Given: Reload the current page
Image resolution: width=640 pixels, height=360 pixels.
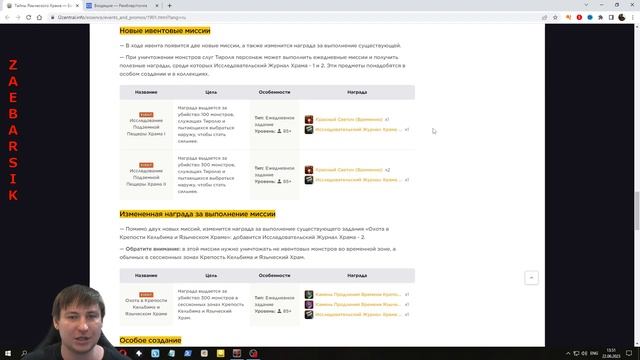Looking at the screenshot, I should click(29, 18).
